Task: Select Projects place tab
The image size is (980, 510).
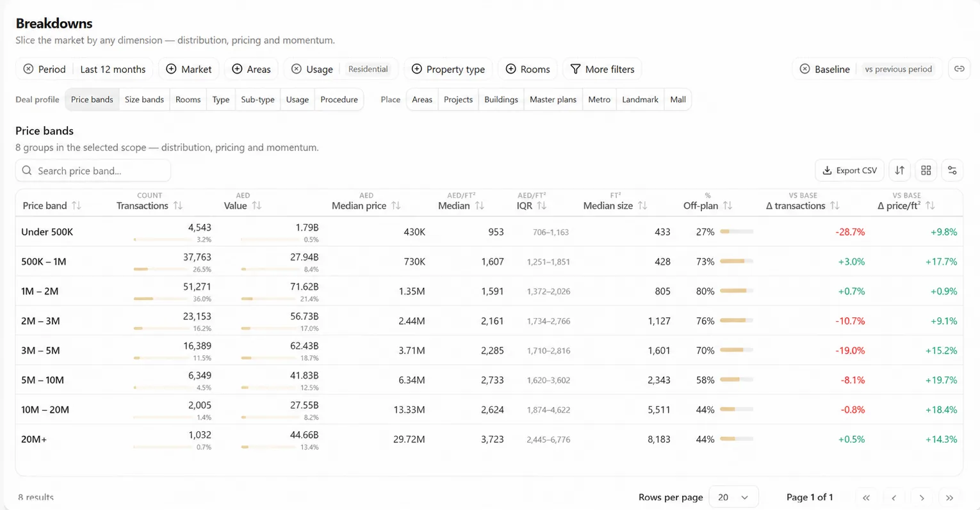Action: (x=458, y=99)
